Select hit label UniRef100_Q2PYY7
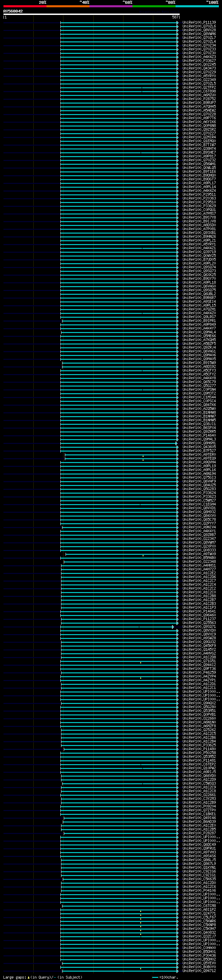222x980 pixels. 199,523
